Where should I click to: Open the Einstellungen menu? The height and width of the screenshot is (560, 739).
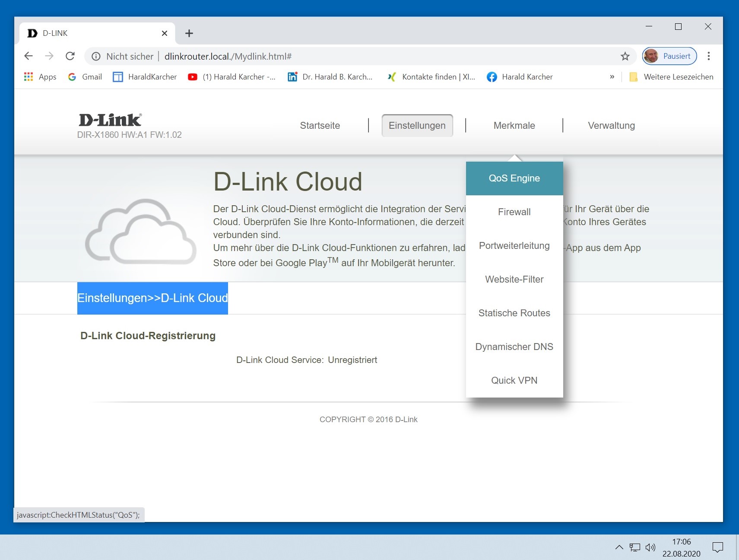pyautogui.click(x=417, y=126)
